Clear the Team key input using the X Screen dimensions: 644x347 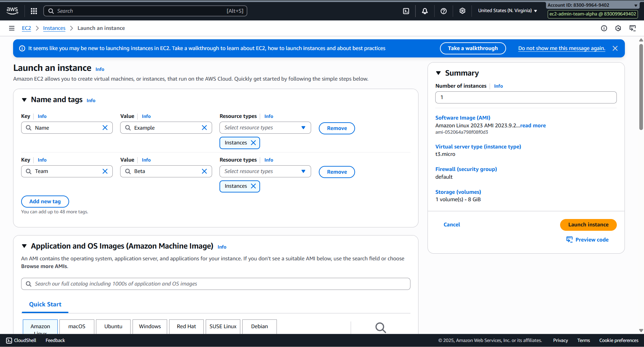click(x=105, y=171)
